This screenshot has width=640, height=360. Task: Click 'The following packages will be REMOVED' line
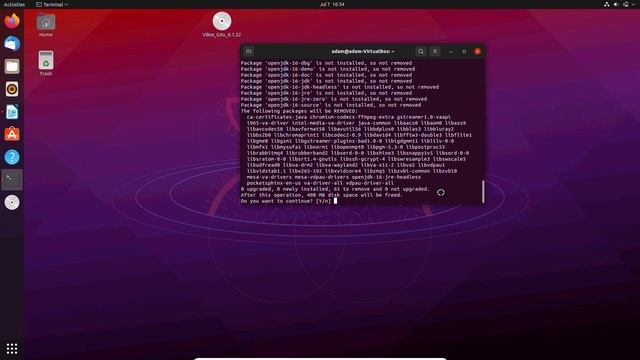[x=299, y=111]
